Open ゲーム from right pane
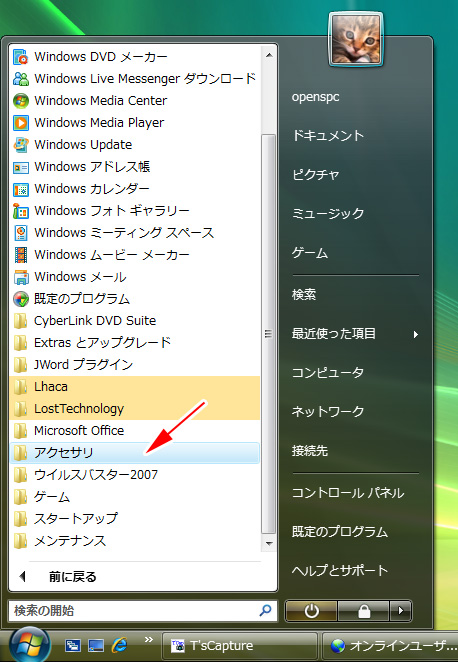Image resolution: width=458 pixels, height=662 pixels. (310, 253)
